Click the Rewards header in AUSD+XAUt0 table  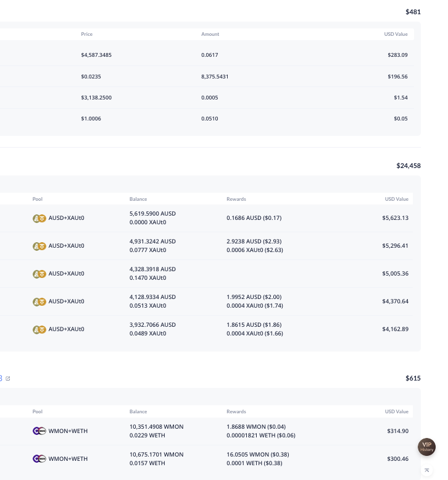click(x=236, y=199)
